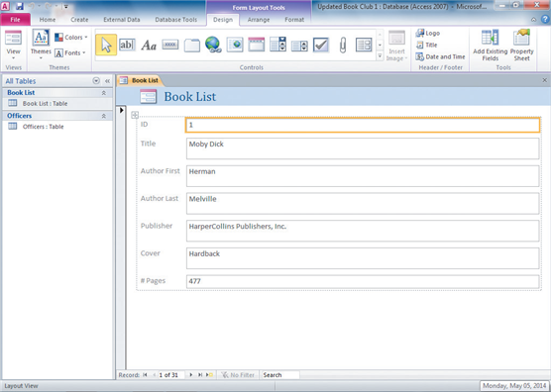Viewport: 551px width, 392px height.
Task: Click the Save icon in Quick Access Toolbar
Action: point(20,6)
